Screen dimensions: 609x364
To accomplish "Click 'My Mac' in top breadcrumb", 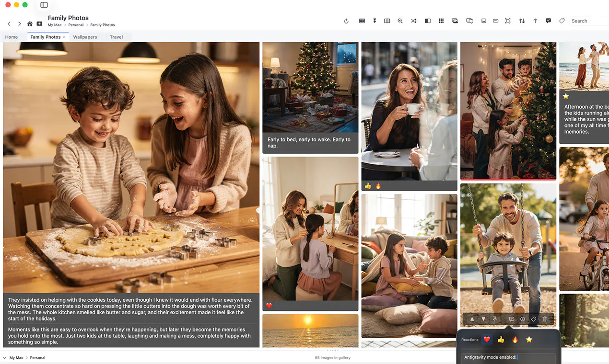I will click(x=54, y=25).
